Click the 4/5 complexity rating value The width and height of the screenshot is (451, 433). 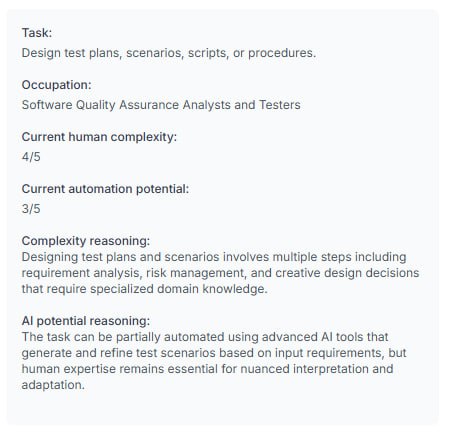point(31,156)
